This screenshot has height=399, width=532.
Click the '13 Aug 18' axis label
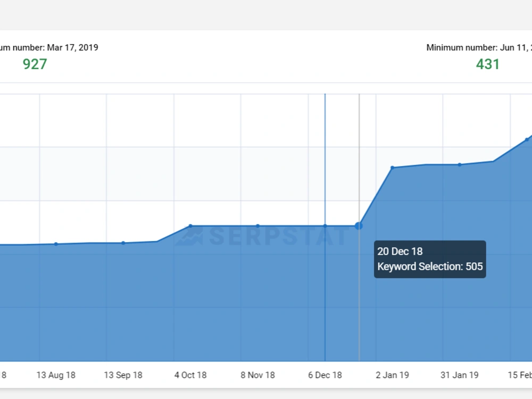[x=56, y=375]
